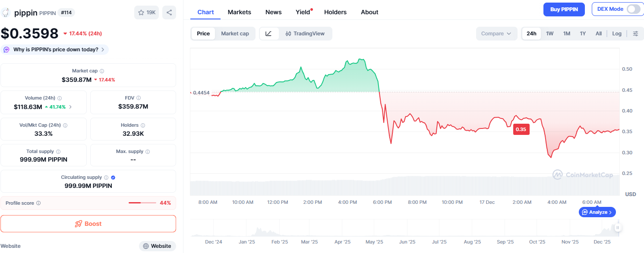Click the verified badge next to Circulating supply

pos(113,177)
